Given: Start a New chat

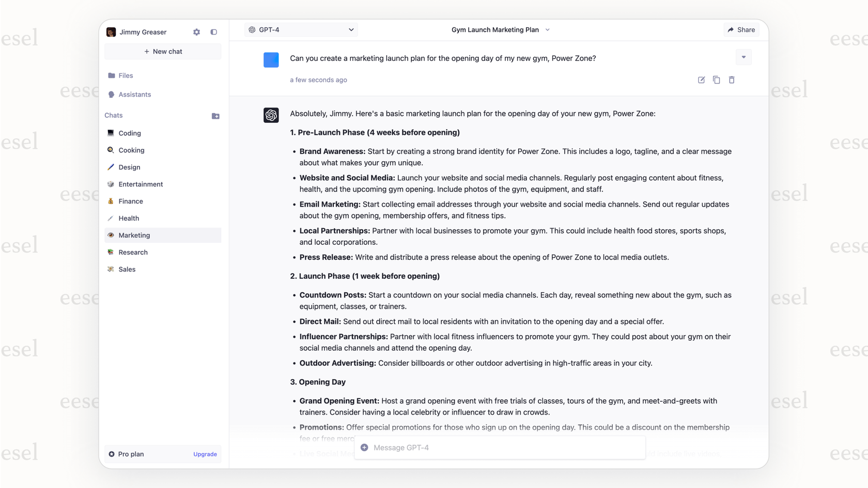Looking at the screenshot, I should [x=163, y=51].
